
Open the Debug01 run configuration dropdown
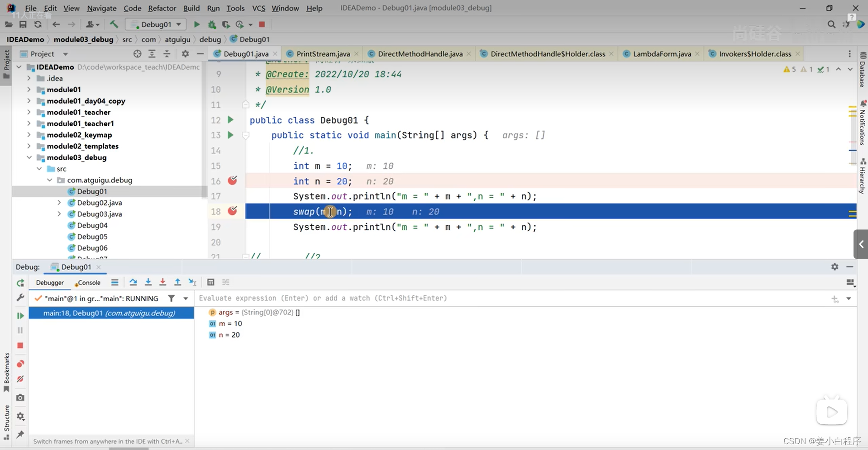click(156, 24)
